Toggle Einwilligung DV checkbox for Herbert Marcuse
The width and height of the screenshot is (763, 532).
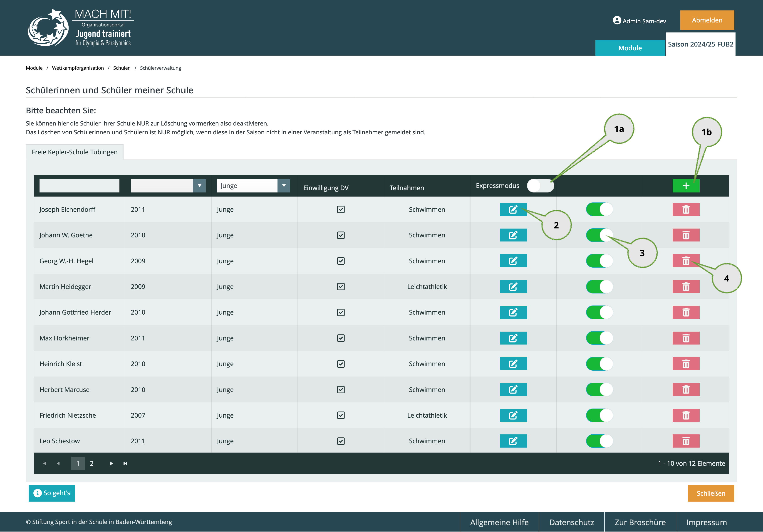341,389
